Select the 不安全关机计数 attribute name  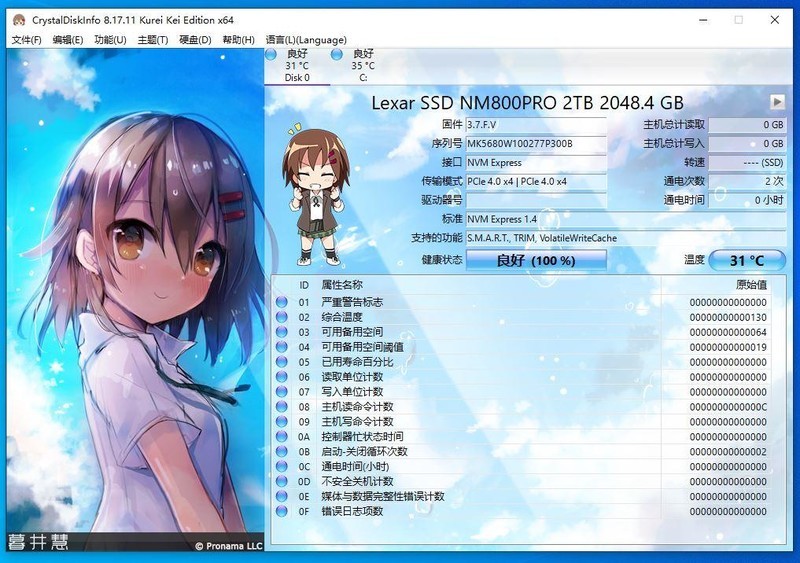(357, 481)
